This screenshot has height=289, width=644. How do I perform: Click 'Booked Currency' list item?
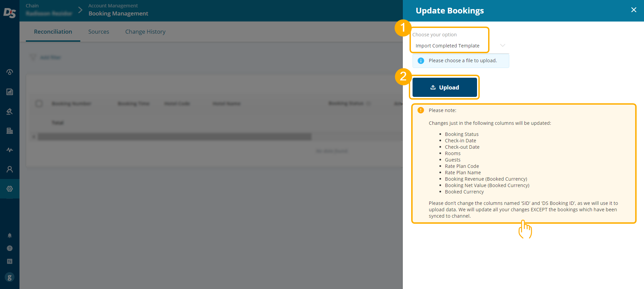(464, 192)
